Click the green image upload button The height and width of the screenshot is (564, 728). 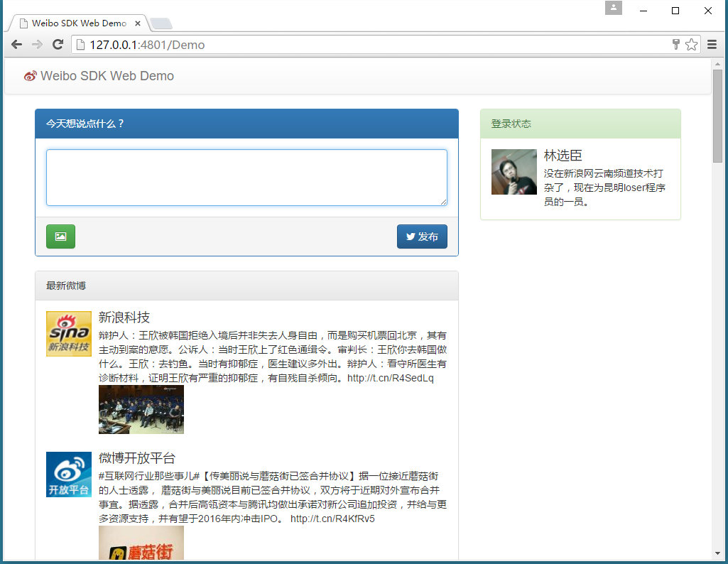point(60,237)
